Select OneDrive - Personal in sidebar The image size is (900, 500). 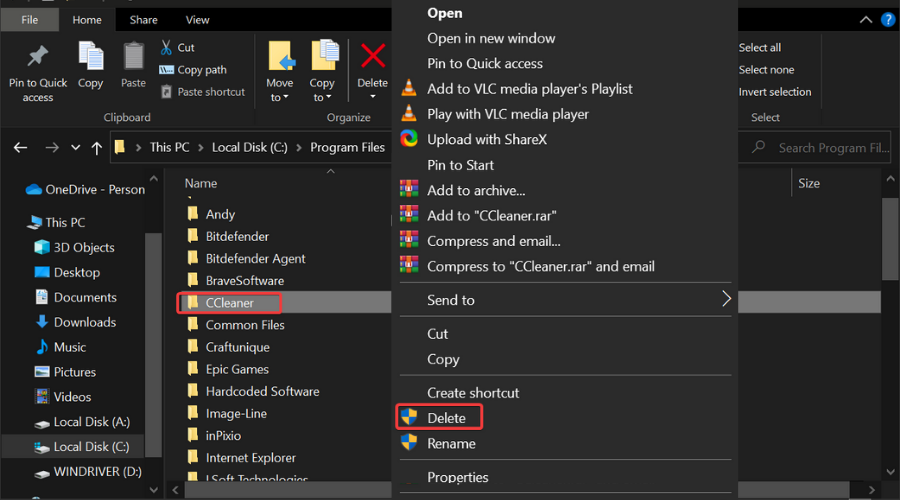(85, 189)
